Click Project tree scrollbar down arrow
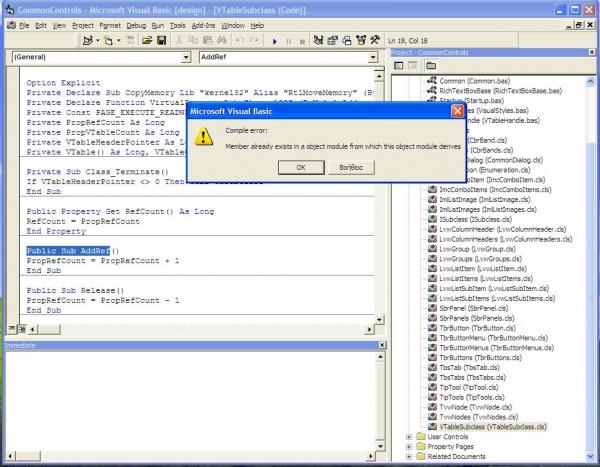The height and width of the screenshot is (467, 600). 590,456
